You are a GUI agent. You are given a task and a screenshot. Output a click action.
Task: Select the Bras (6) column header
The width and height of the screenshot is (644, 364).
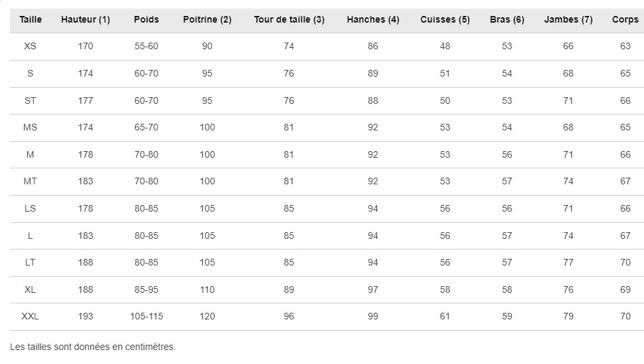click(x=507, y=19)
